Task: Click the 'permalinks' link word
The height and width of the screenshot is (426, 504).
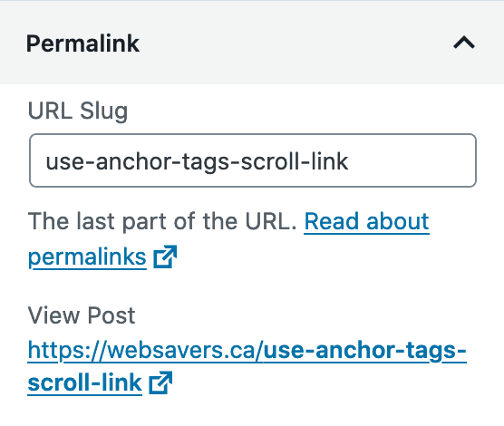Action: (x=87, y=257)
